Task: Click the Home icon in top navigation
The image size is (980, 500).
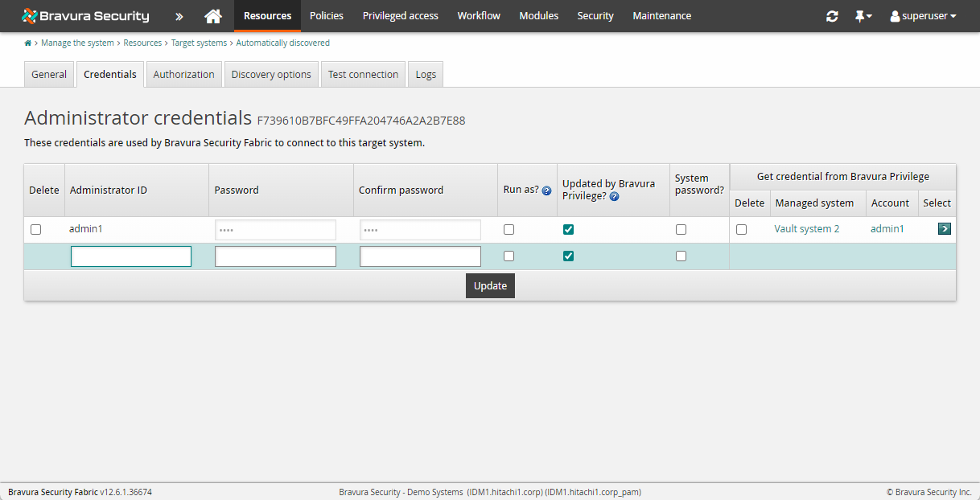Action: tap(212, 16)
